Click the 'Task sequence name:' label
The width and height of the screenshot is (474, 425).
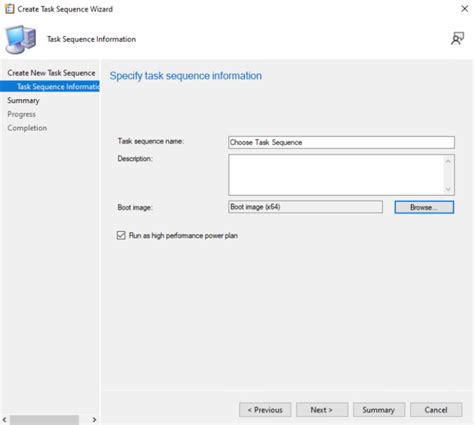click(151, 141)
